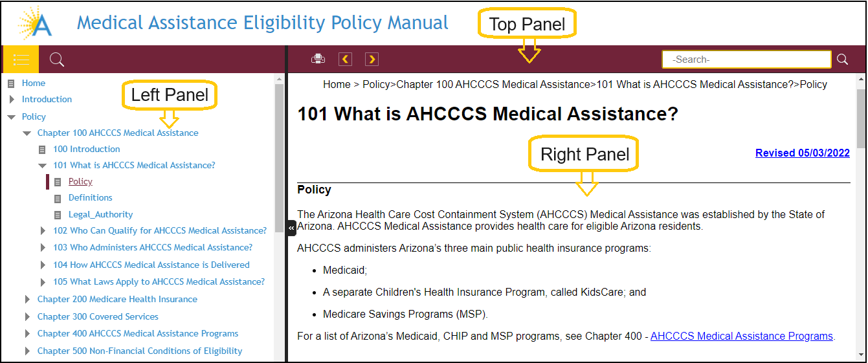
Task: Click the table of contents menu icon
Action: coord(21,60)
